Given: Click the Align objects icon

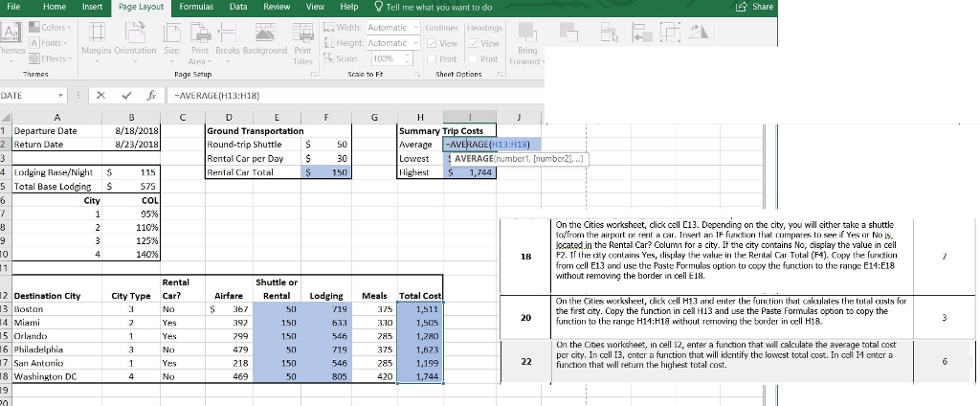Looking at the screenshot, I should (640, 32).
